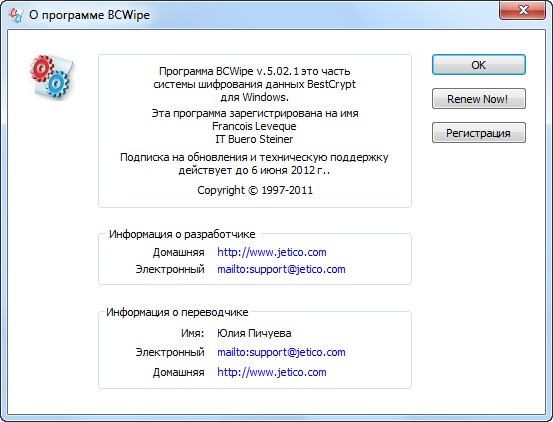Viewport: 553px width, 422px height.
Task: Click the text Francois Leveque
Action: tap(254, 126)
